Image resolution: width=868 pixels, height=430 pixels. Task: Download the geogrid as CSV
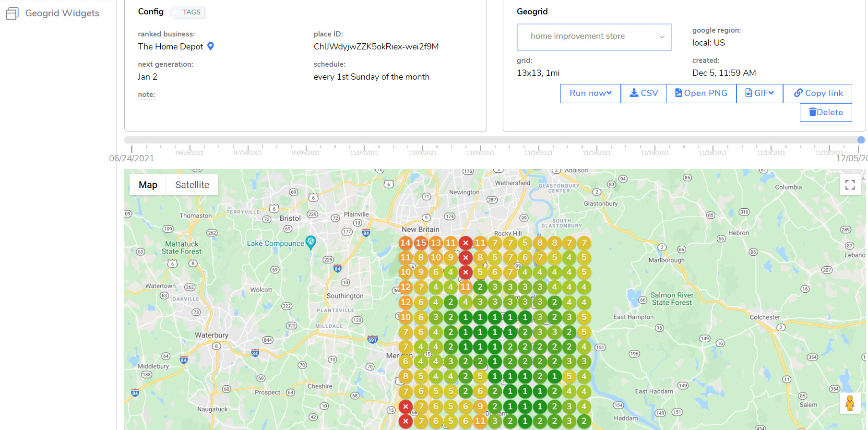point(644,93)
